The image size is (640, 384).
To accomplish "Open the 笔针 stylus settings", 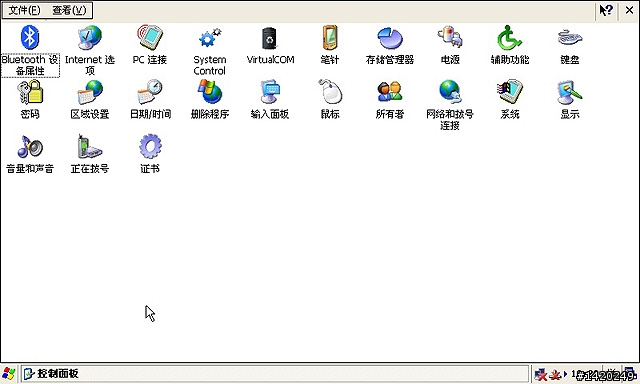I will [330, 38].
